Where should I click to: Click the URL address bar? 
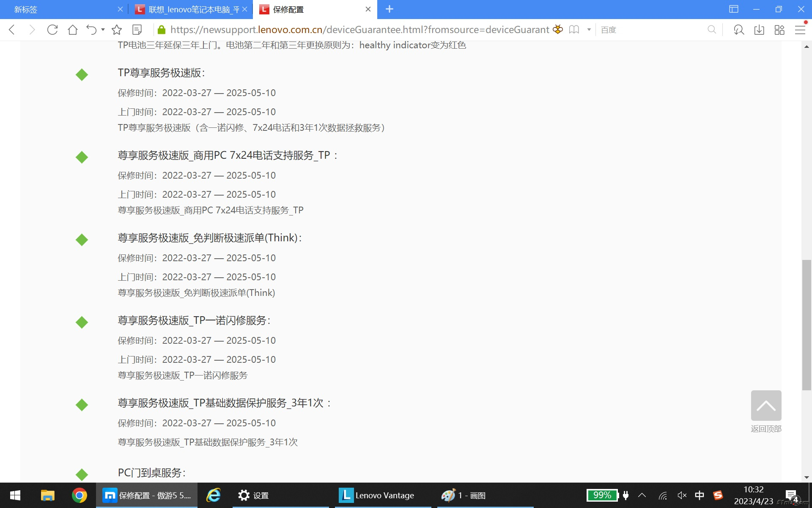click(x=359, y=30)
